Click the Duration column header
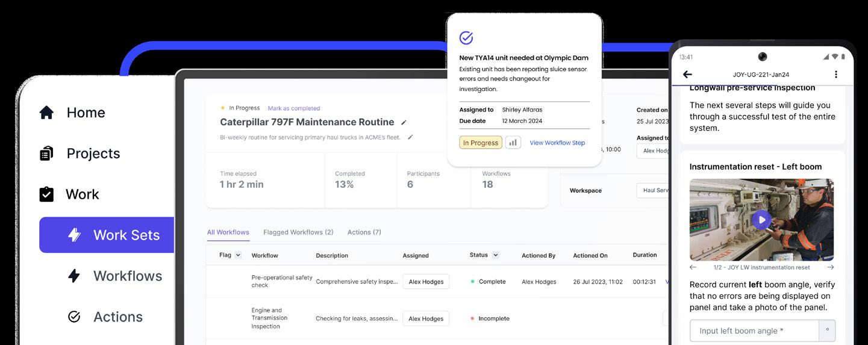The width and height of the screenshot is (868, 345). 645,255
